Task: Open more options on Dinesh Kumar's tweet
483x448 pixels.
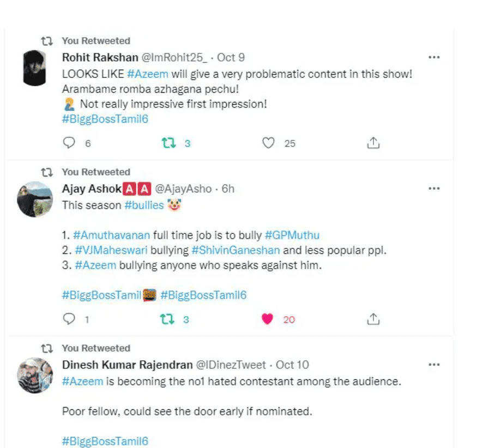Action: coord(434,365)
